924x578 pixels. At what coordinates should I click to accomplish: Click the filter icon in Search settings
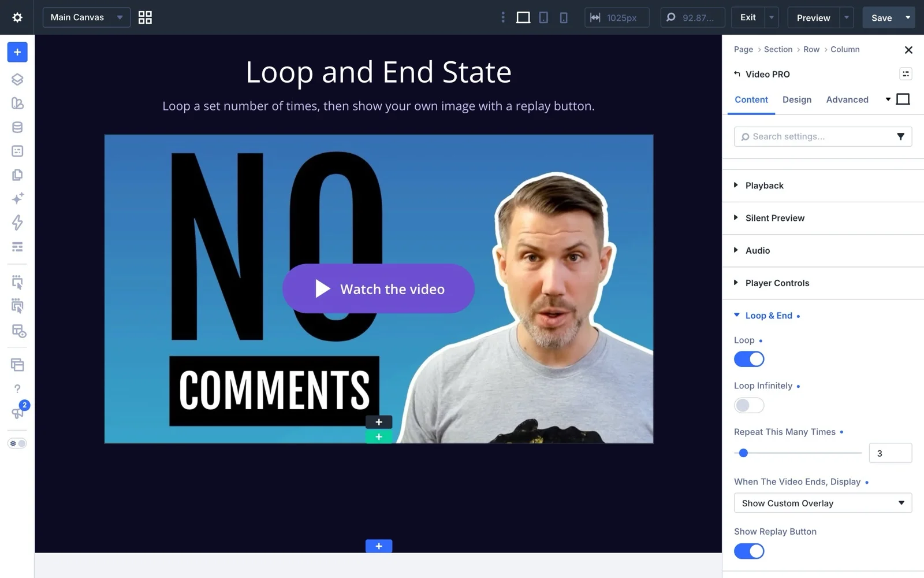[x=900, y=136]
